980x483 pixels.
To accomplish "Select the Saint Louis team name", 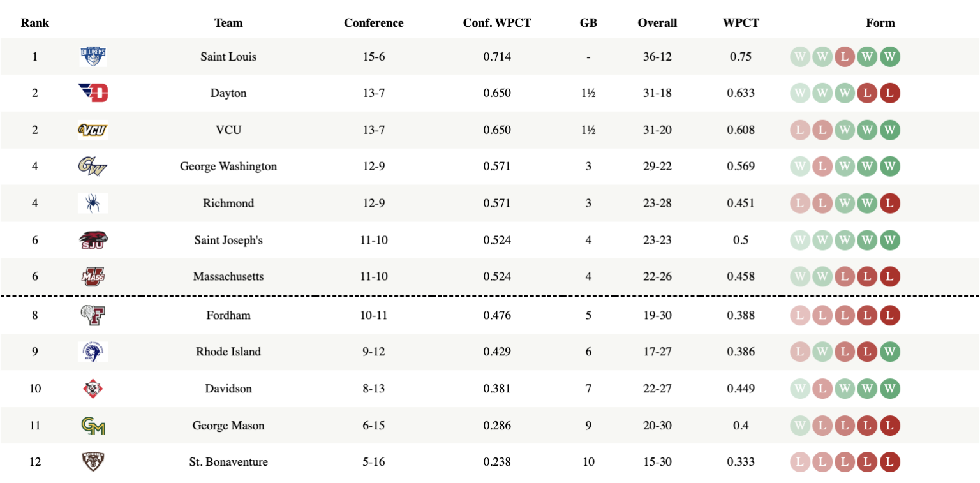I will coord(228,57).
